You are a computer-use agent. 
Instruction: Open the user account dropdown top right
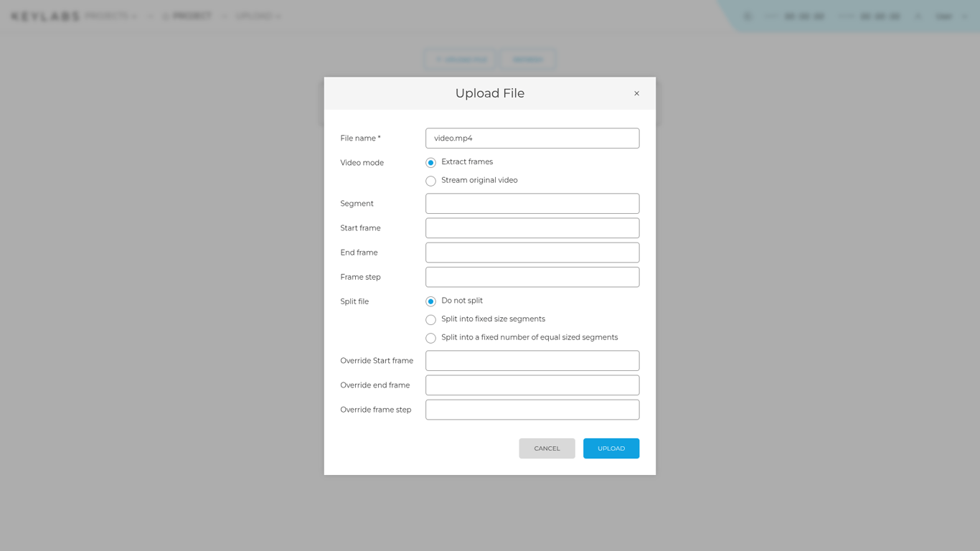(x=952, y=16)
